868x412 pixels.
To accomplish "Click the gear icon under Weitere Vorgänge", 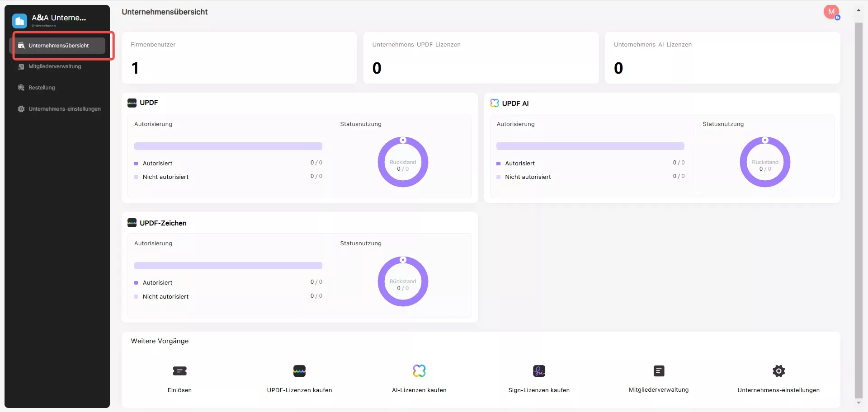I will (778, 371).
